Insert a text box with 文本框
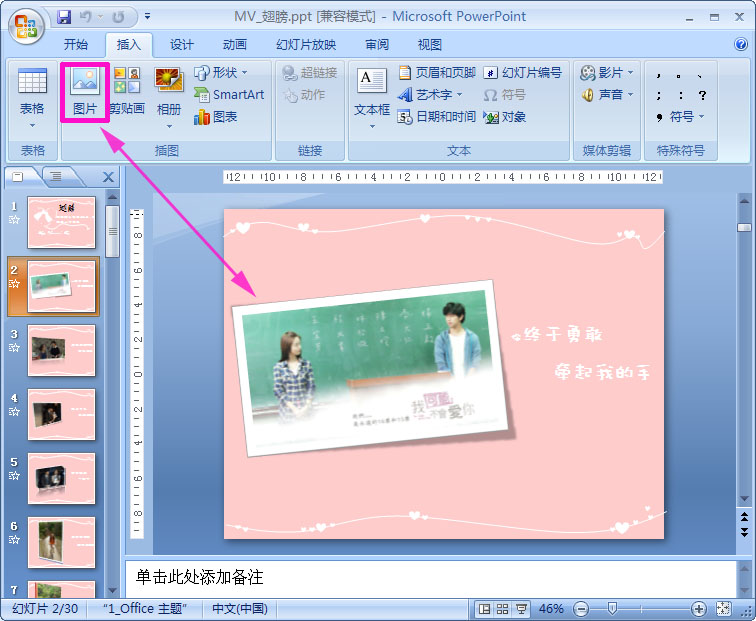Screen dimensions: 756x621 point(372,92)
